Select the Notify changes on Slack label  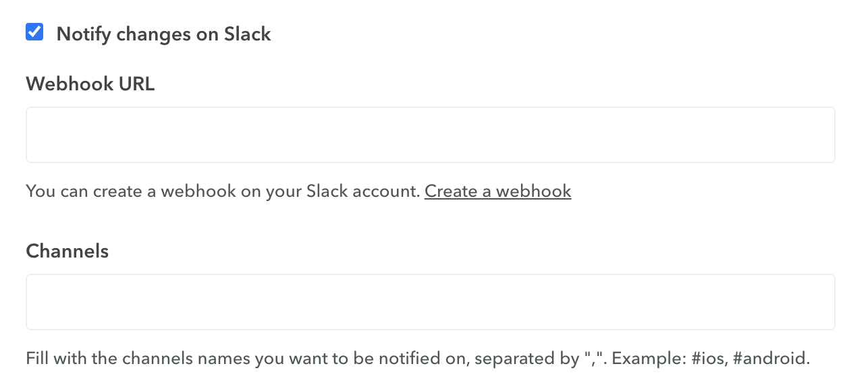[x=163, y=34]
